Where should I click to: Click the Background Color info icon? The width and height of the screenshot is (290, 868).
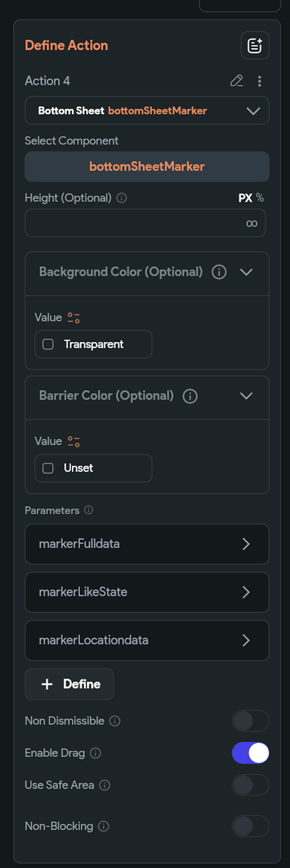(x=219, y=272)
